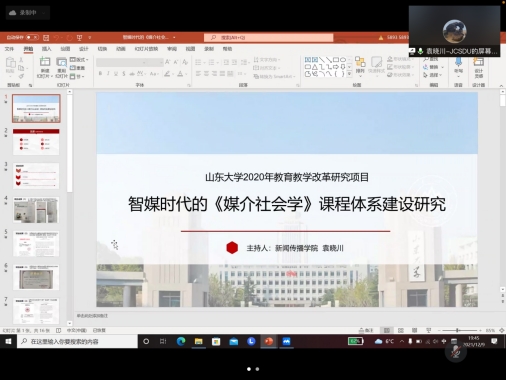Image resolution: width=507 pixels, height=380 pixels.
Task: Toggle the Notes pane in status bar
Action: [x=366, y=330]
